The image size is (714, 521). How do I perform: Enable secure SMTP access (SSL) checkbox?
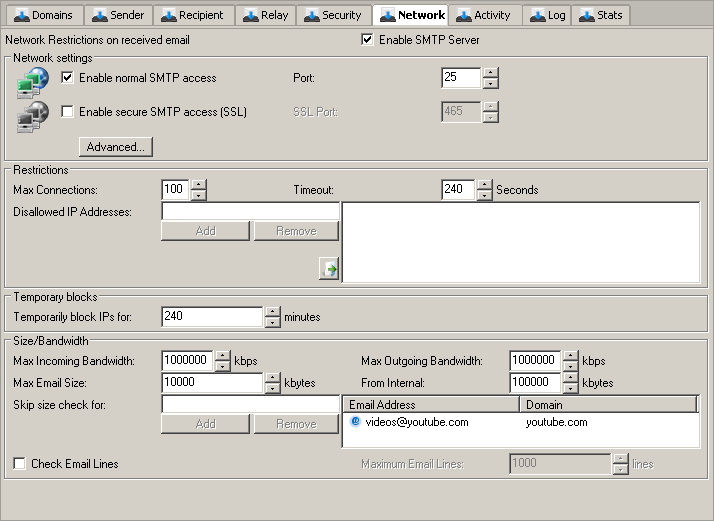click(68, 112)
